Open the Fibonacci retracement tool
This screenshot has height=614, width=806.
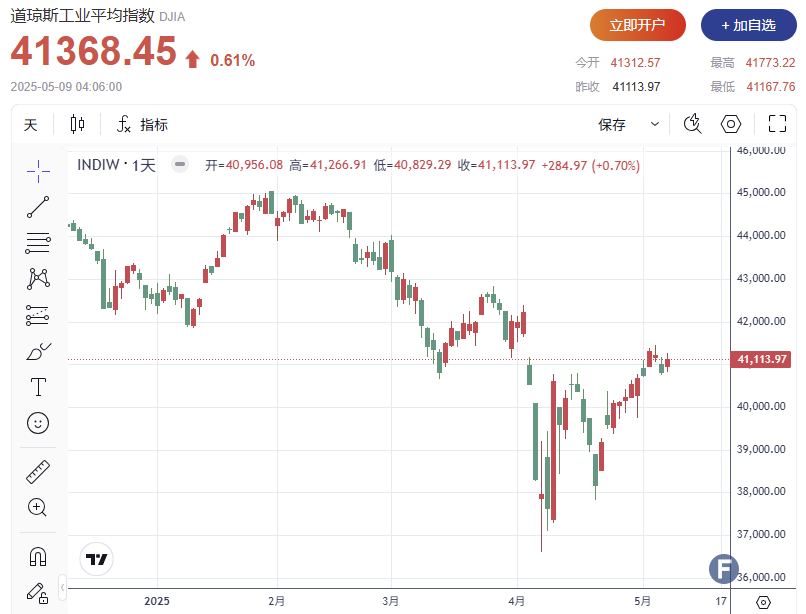pyautogui.click(x=38, y=242)
